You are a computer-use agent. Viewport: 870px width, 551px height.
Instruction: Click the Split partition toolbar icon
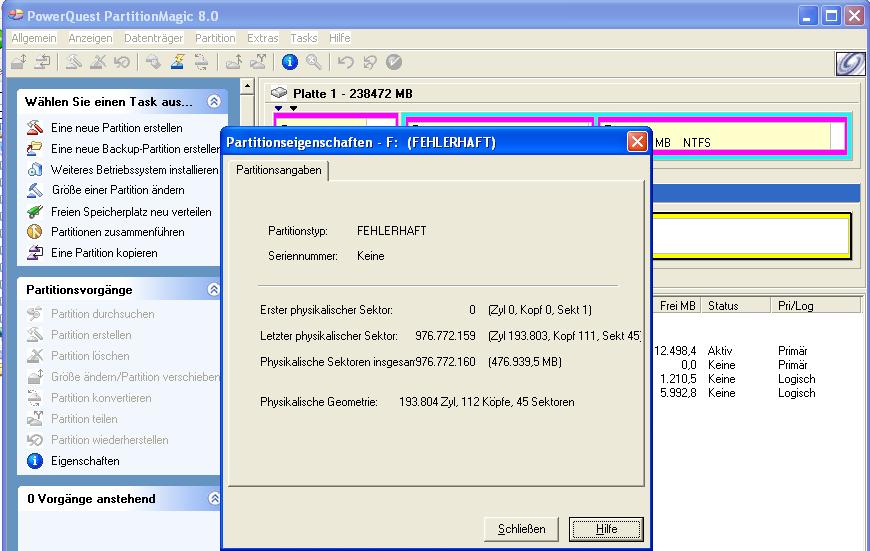pyautogui.click(x=258, y=62)
